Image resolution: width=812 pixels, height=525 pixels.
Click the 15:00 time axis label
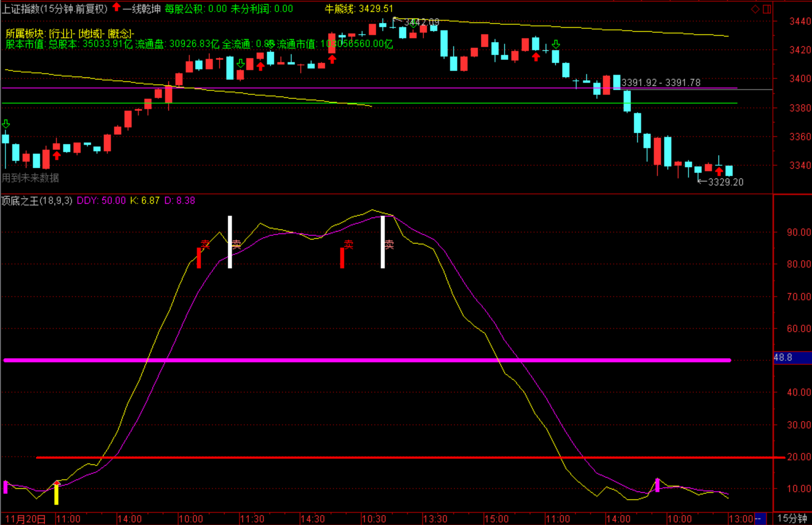[497, 519]
